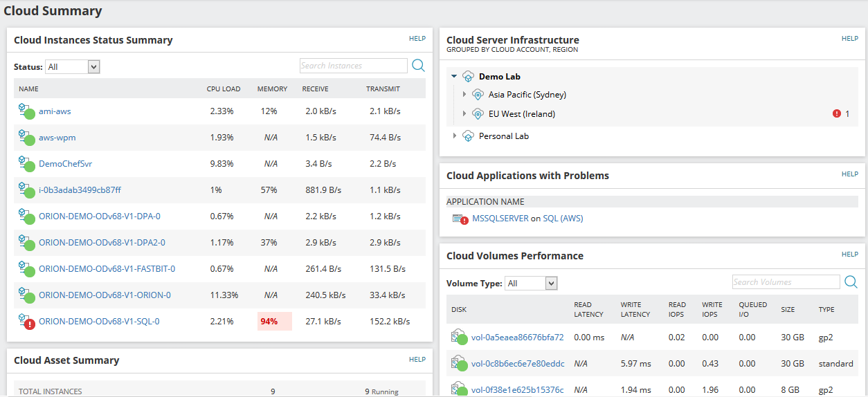Expand the EU West (Ireland) region
The height and width of the screenshot is (397, 868).
[x=464, y=114]
